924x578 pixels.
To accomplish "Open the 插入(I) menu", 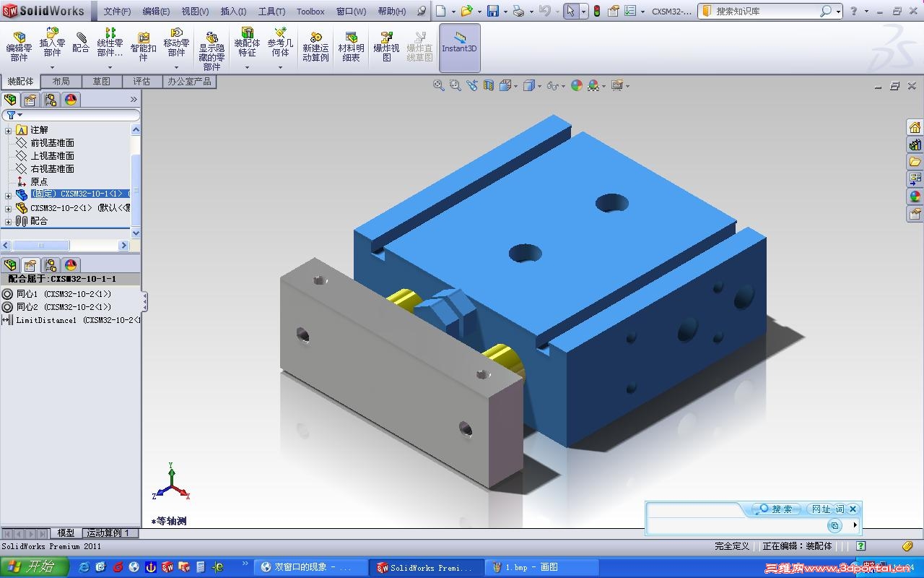I will 233,12.
